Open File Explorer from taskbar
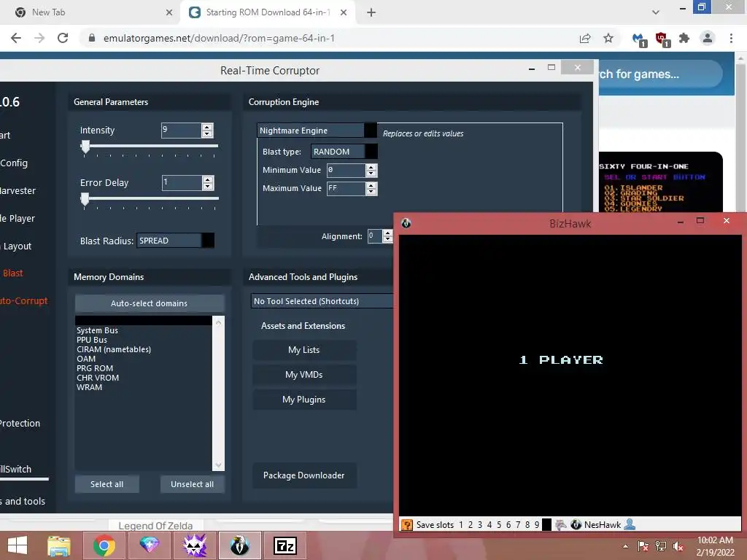Image resolution: width=747 pixels, height=560 pixels. (x=58, y=545)
